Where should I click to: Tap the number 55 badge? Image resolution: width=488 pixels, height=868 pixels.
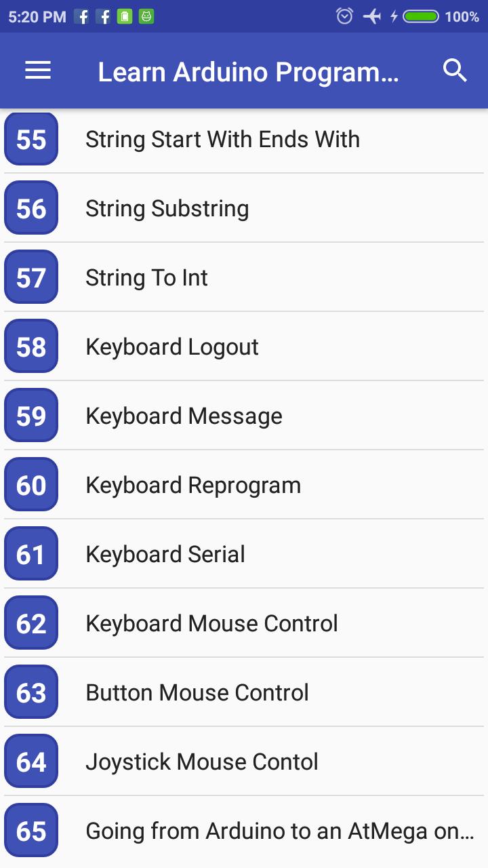[31, 140]
